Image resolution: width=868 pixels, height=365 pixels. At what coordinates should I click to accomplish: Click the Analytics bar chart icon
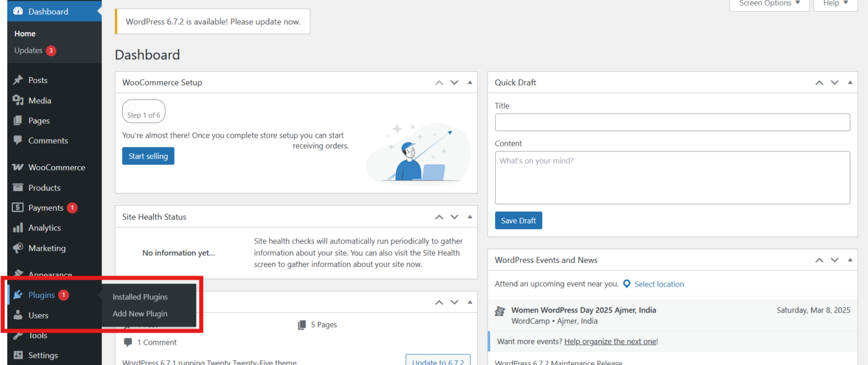click(19, 228)
